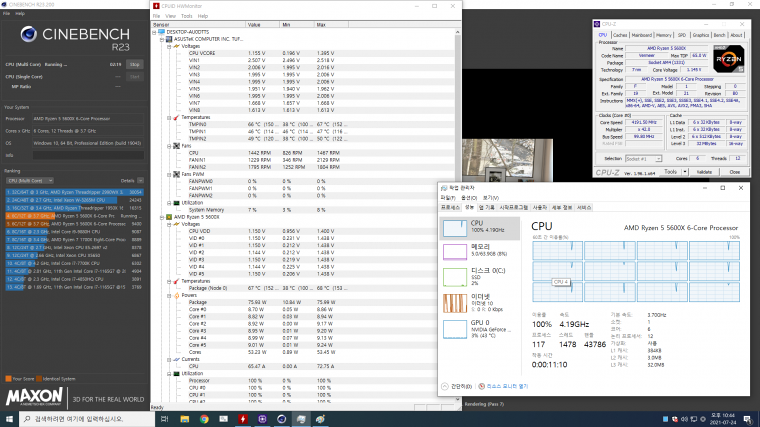Image resolution: width=760 pixels, height=427 pixels.
Task: Open the Task Manager File menu
Action: click(447, 198)
